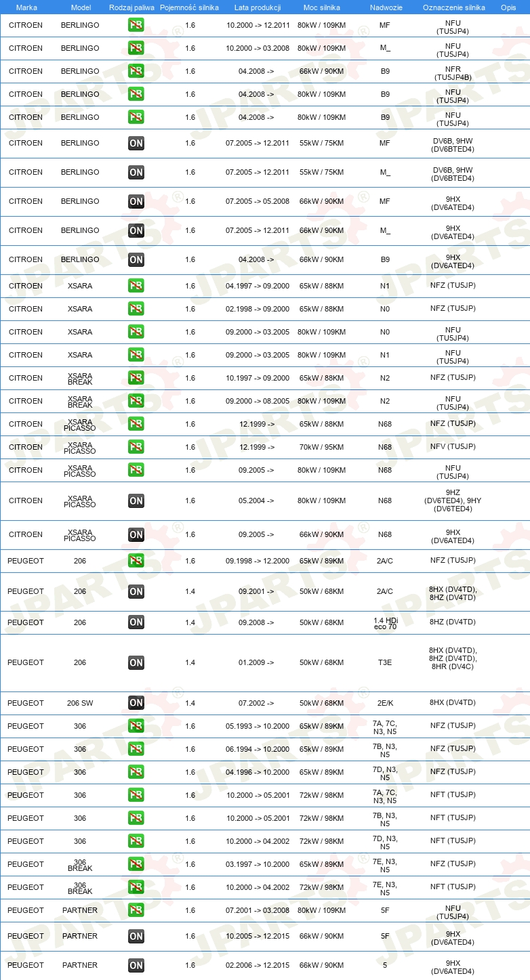Click the Oznaczenie silnika column header
530x980 pixels.
click(x=453, y=7)
